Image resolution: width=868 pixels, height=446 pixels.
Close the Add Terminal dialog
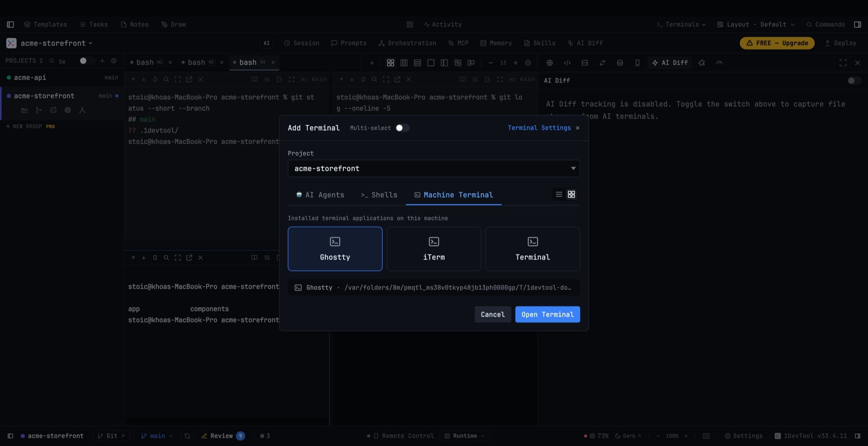[x=577, y=128]
